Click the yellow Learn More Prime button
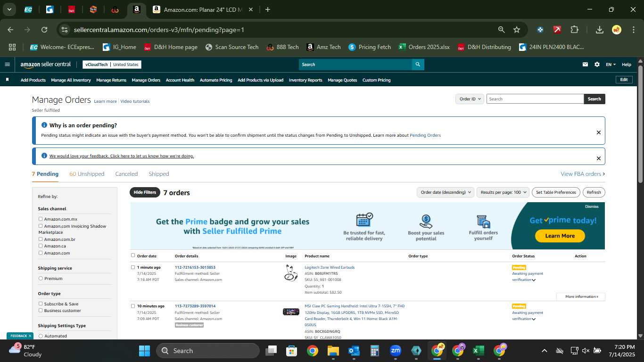The height and width of the screenshot is (362, 644). pyautogui.click(x=560, y=236)
